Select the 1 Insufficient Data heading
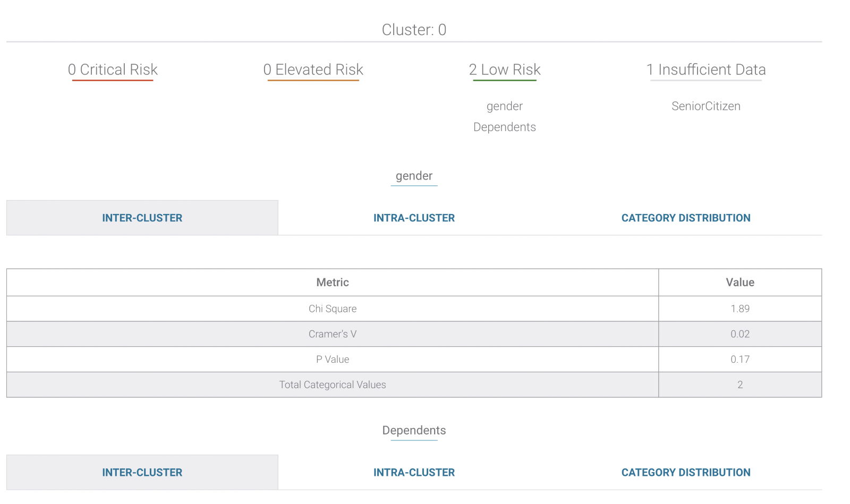The height and width of the screenshot is (504, 850). coord(705,70)
